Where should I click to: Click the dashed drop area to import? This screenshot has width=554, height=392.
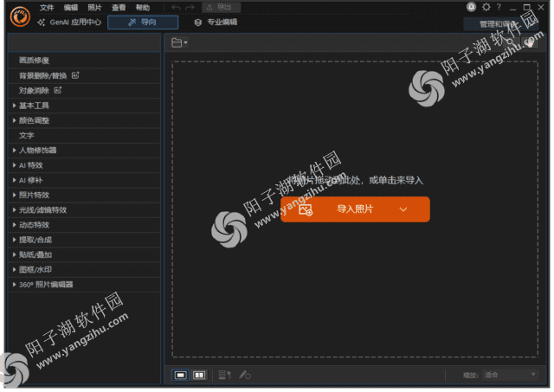[355, 209]
